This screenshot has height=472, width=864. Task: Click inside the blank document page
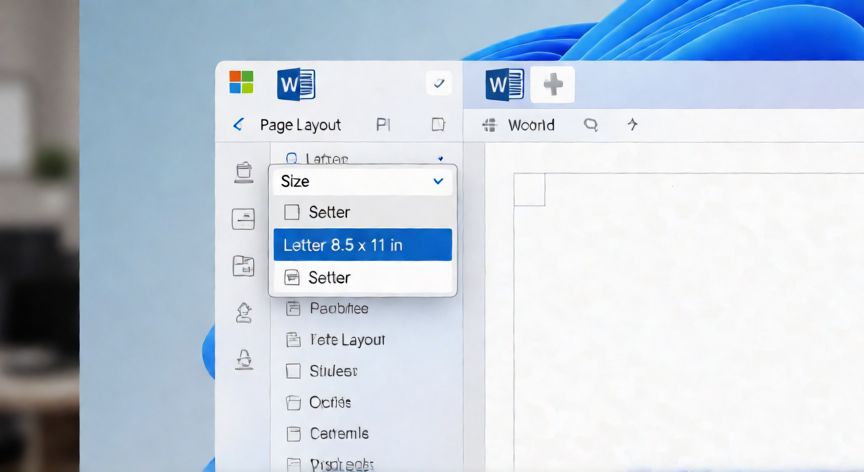(689, 322)
